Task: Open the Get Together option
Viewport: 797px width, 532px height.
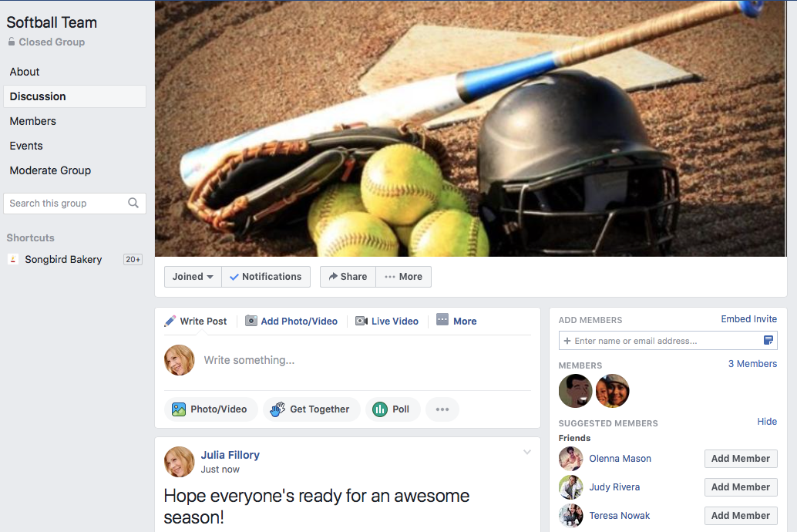Action: tap(309, 409)
